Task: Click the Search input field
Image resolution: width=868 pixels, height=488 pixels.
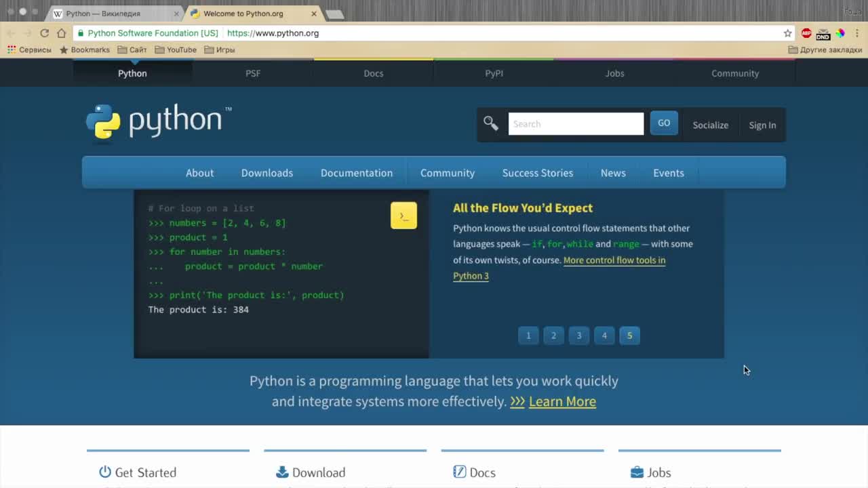Action: tap(576, 123)
